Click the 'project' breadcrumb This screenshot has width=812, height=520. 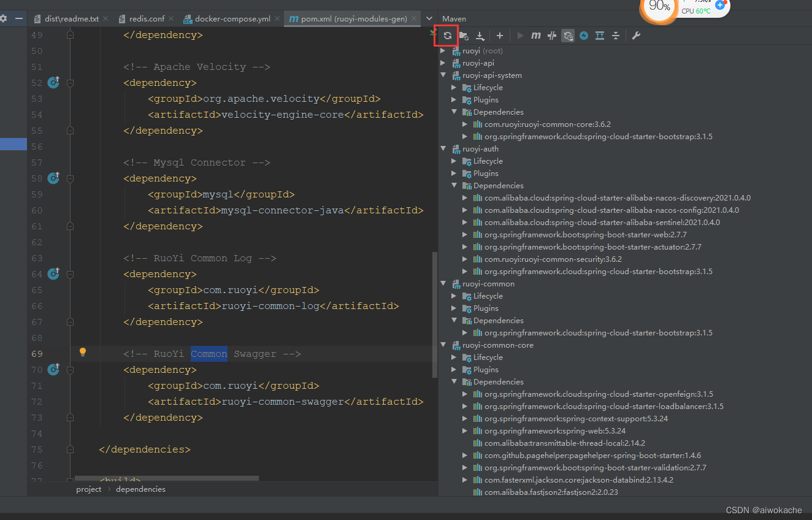tap(88, 489)
